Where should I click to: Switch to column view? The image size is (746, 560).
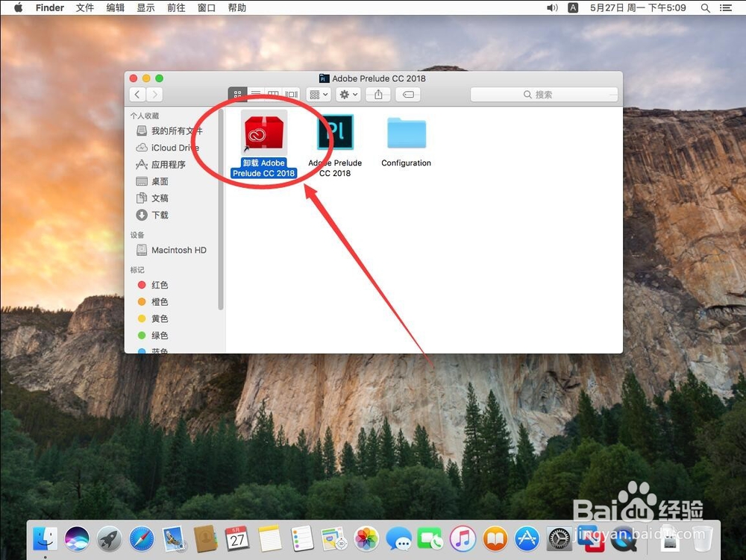click(274, 94)
